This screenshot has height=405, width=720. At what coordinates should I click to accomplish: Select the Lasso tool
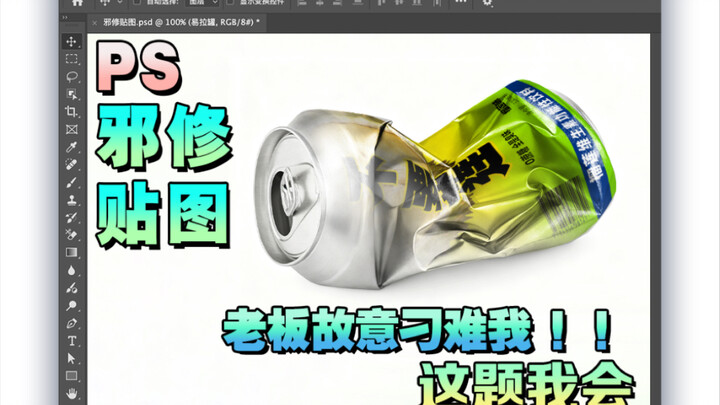(71, 76)
